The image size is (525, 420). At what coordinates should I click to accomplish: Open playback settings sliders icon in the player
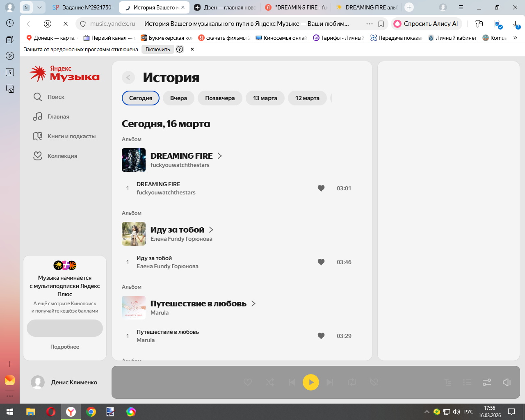pos(487,382)
